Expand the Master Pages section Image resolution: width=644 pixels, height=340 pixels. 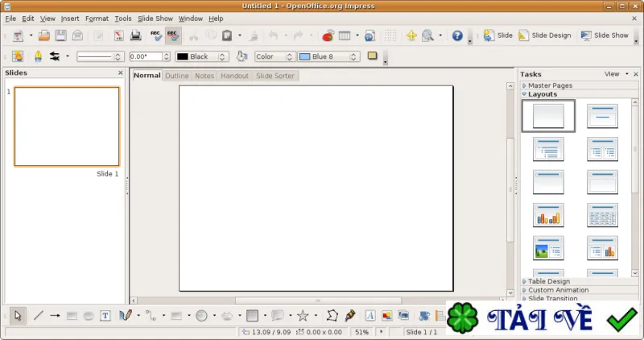550,85
